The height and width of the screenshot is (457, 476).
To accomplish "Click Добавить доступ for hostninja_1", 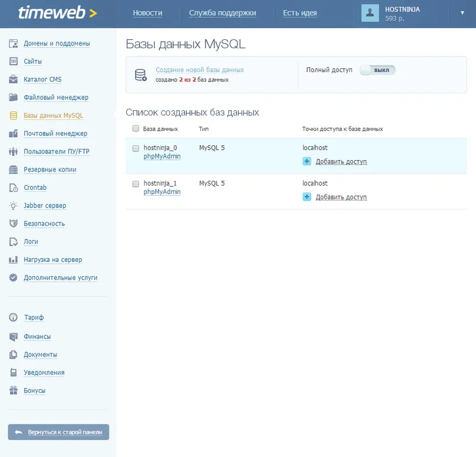I will [x=341, y=197].
